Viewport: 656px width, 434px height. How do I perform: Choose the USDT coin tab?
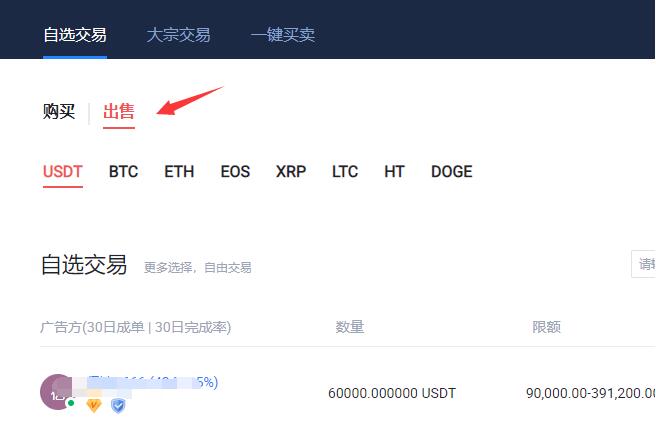point(63,172)
